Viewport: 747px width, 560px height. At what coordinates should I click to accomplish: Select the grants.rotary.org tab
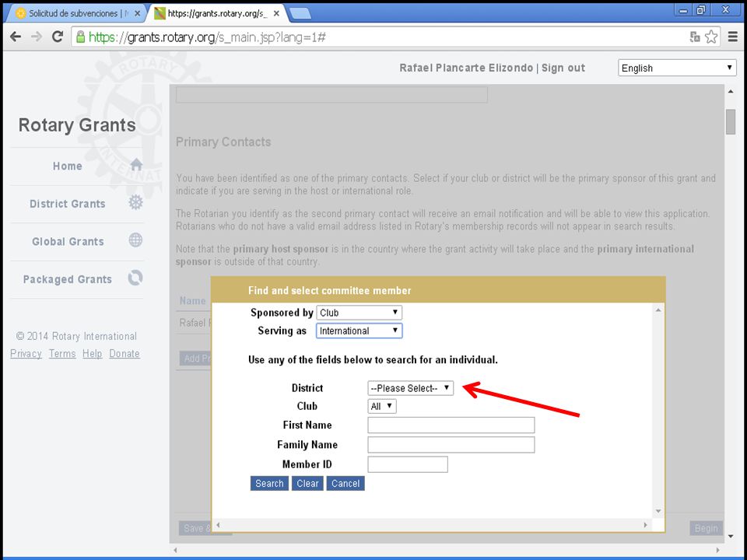[217, 13]
